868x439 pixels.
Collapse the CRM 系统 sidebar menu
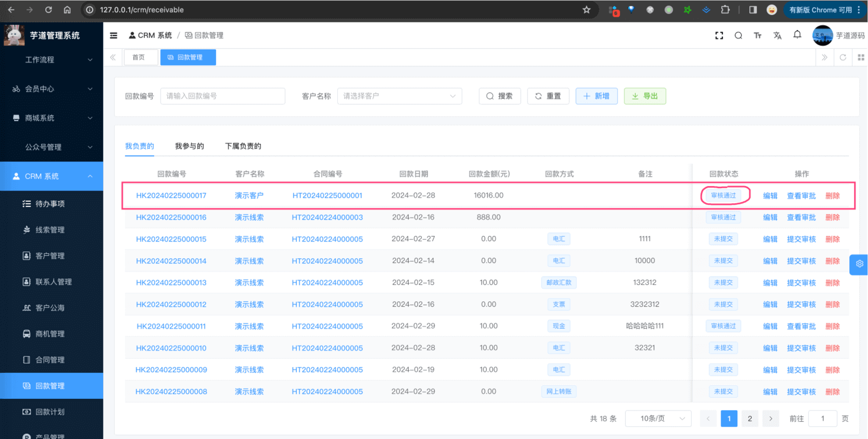(52, 177)
